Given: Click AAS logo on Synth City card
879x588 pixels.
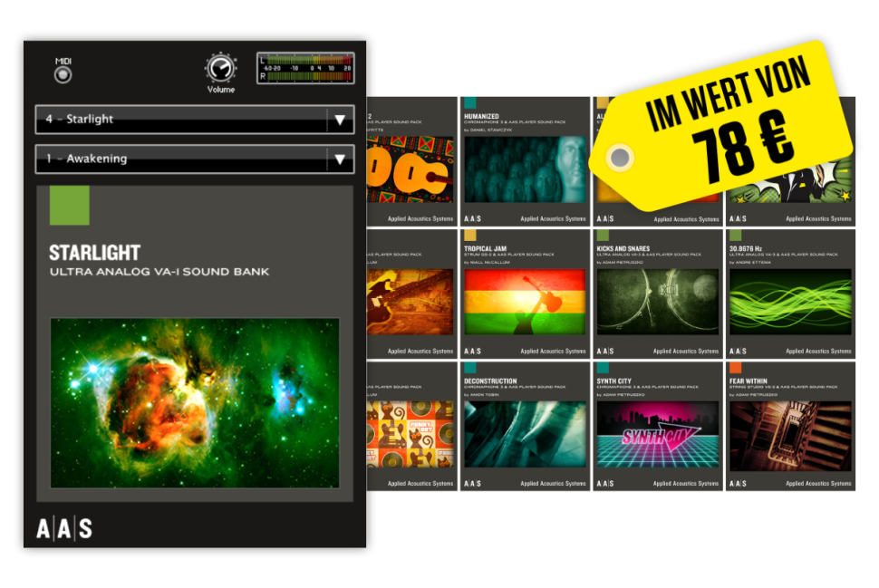Looking at the screenshot, I should (x=605, y=483).
